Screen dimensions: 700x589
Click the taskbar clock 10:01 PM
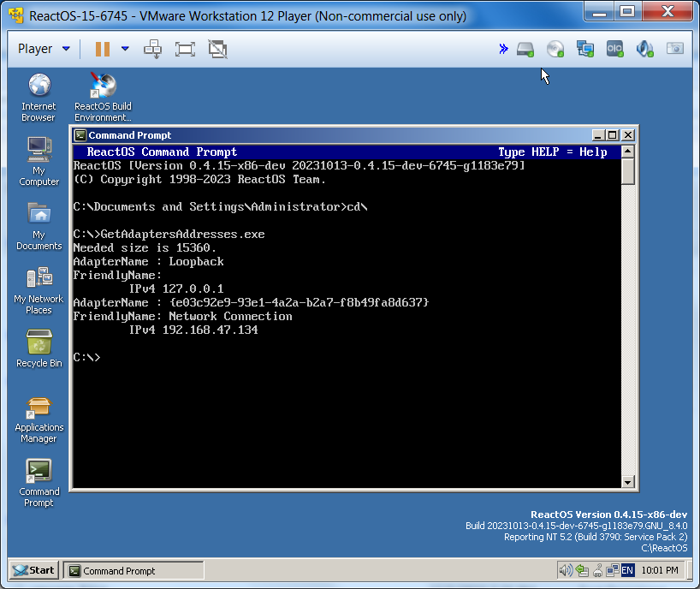[660, 570]
